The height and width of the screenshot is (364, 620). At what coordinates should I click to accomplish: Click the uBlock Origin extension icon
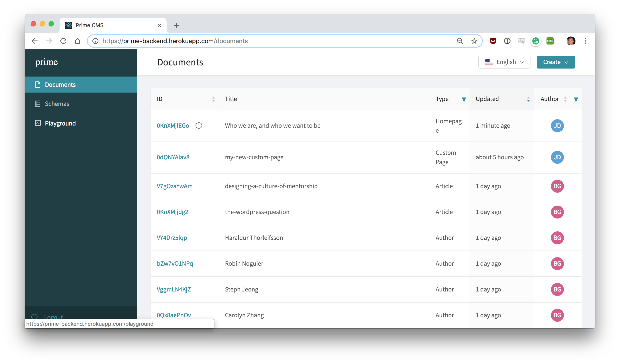[493, 41]
